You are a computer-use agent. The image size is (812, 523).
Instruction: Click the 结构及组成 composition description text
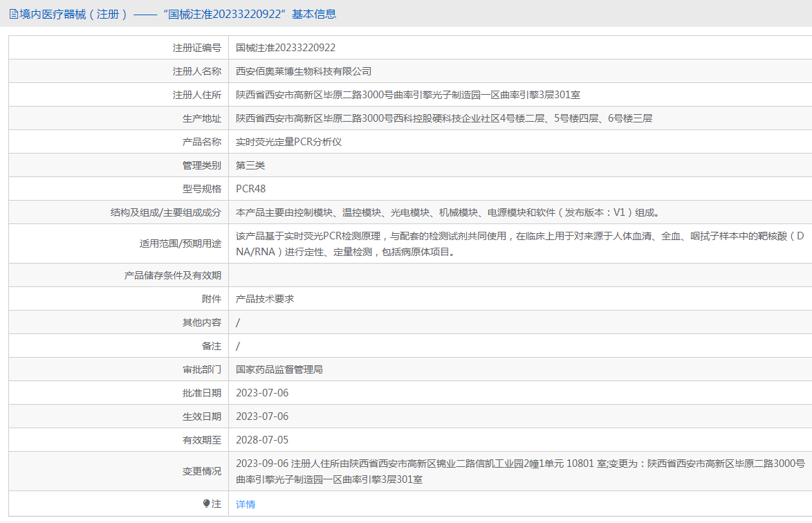coord(443,212)
